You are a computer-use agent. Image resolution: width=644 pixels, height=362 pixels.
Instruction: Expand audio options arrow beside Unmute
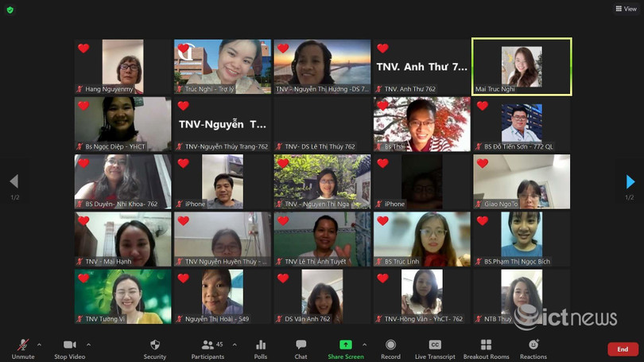click(40, 344)
